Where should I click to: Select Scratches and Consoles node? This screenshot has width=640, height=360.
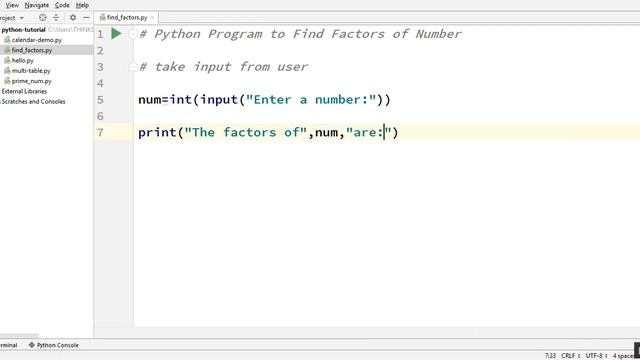coord(33,101)
